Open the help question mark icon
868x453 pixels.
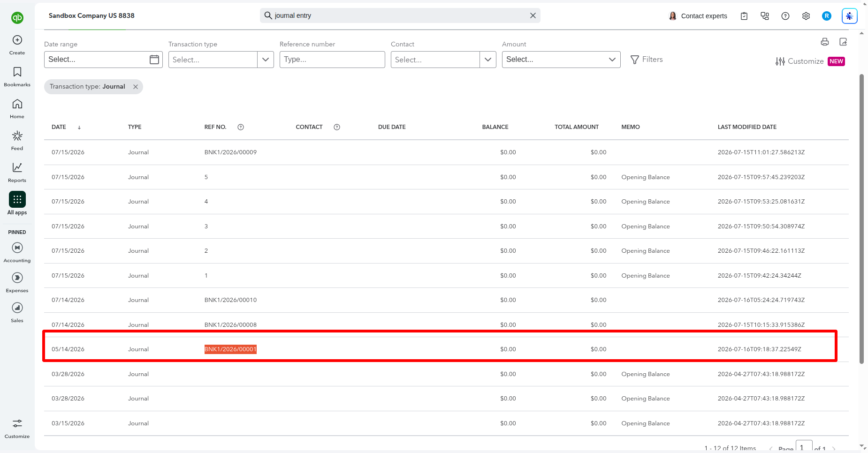coord(785,16)
